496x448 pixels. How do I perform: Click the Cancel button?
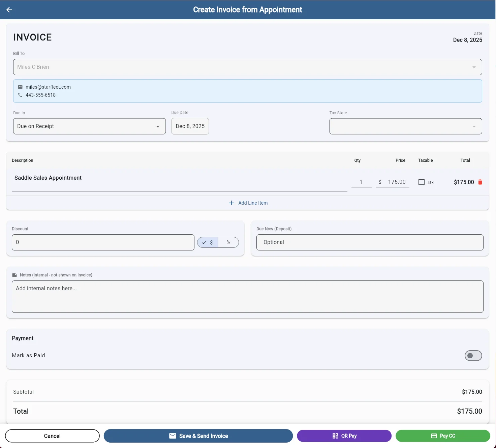pyautogui.click(x=52, y=436)
